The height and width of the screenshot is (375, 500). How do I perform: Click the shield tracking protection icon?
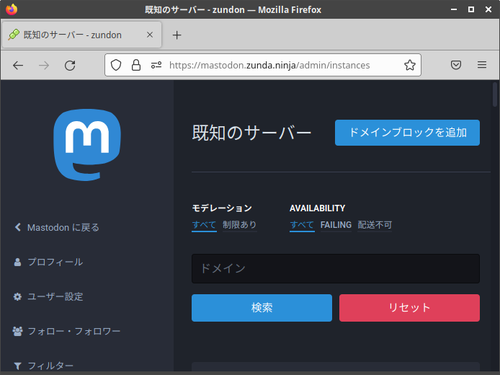(x=116, y=65)
